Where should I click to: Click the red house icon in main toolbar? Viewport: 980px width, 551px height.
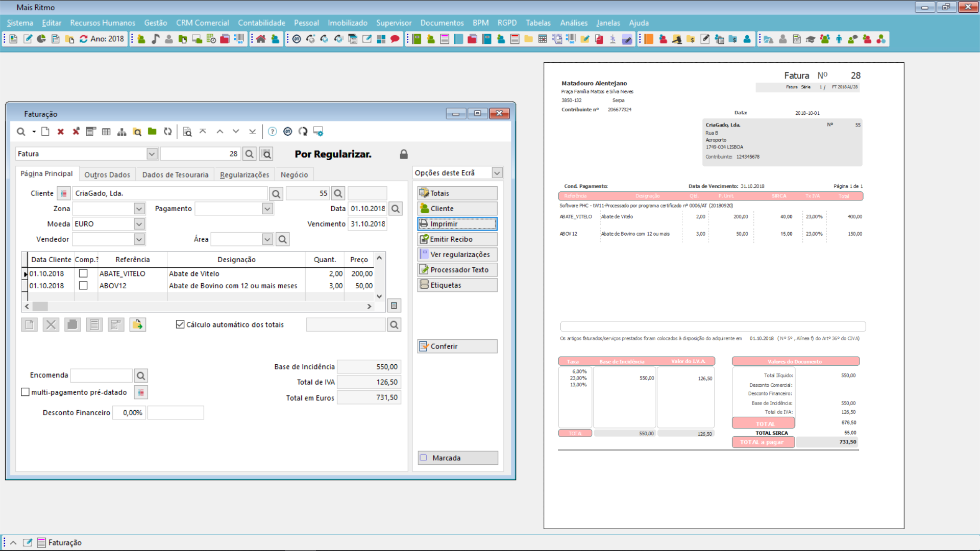click(261, 39)
